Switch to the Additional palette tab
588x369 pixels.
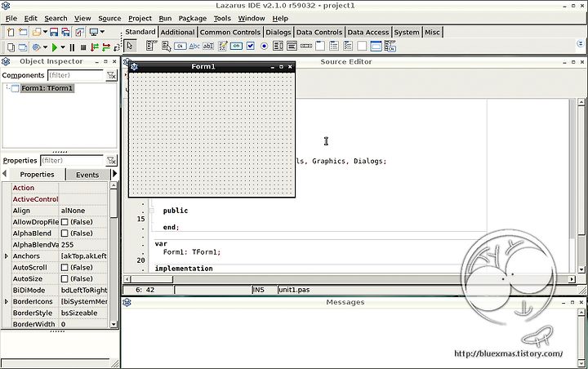[177, 33]
